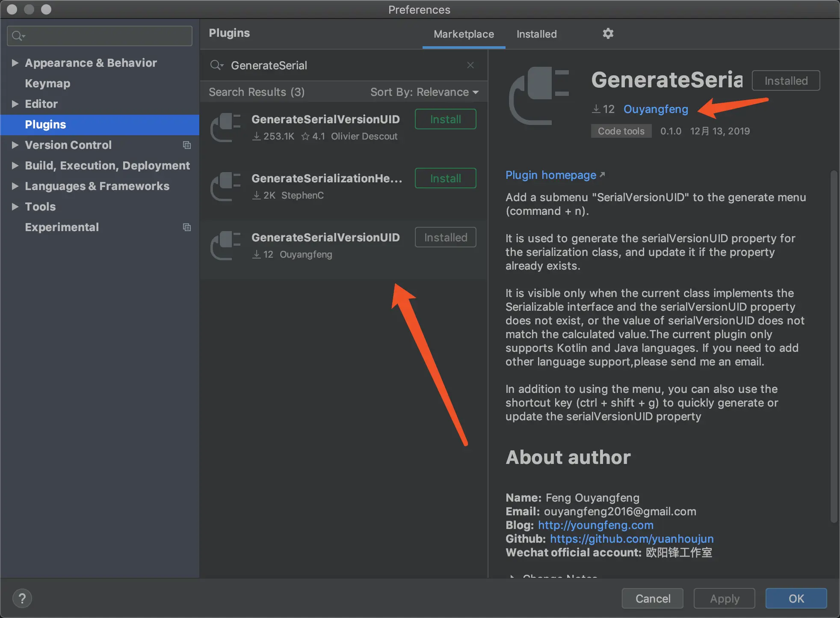Click the GenerateSerializationHelper plugin's plug icon
The image size is (840, 618).
pyautogui.click(x=225, y=186)
